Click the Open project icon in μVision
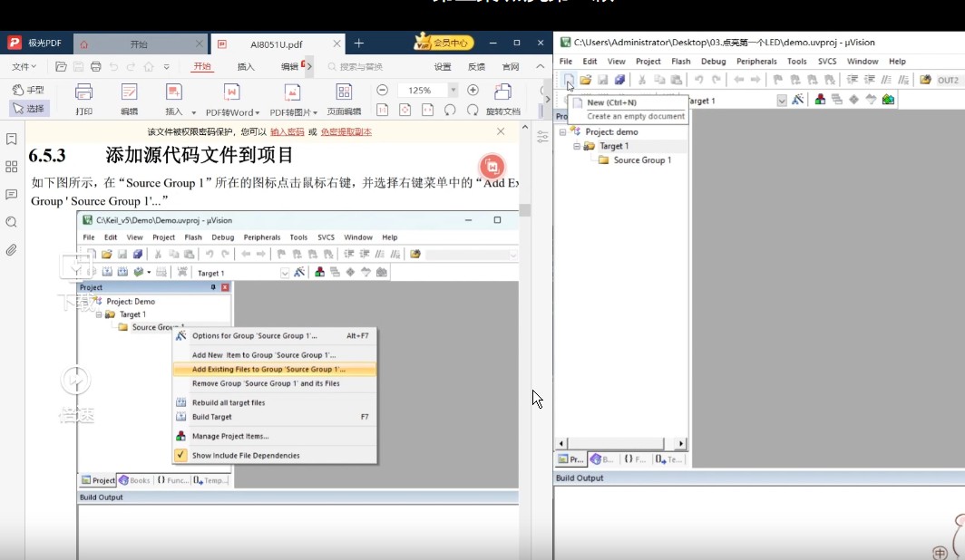 point(586,81)
